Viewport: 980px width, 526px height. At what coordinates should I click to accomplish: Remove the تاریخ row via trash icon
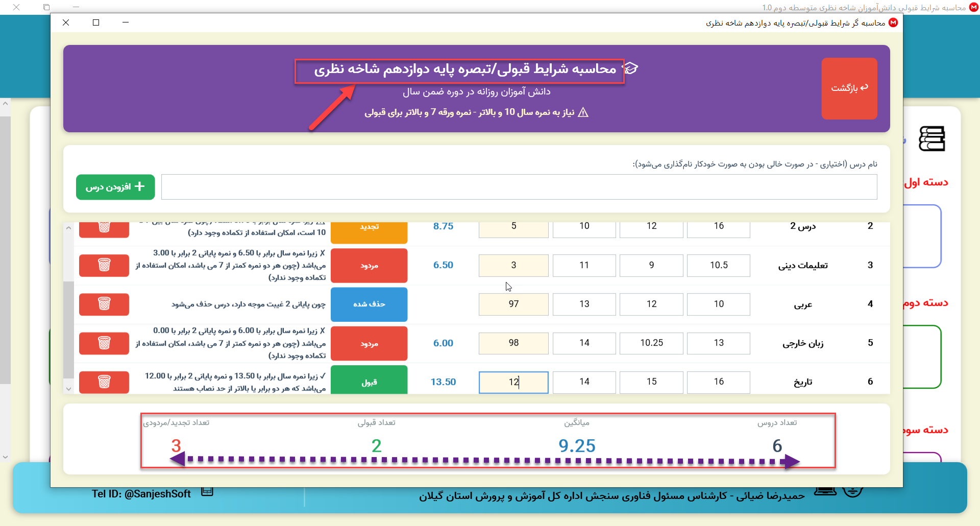[104, 381]
